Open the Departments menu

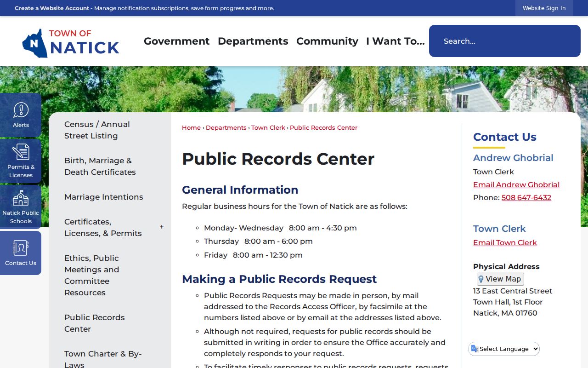pyautogui.click(x=253, y=41)
